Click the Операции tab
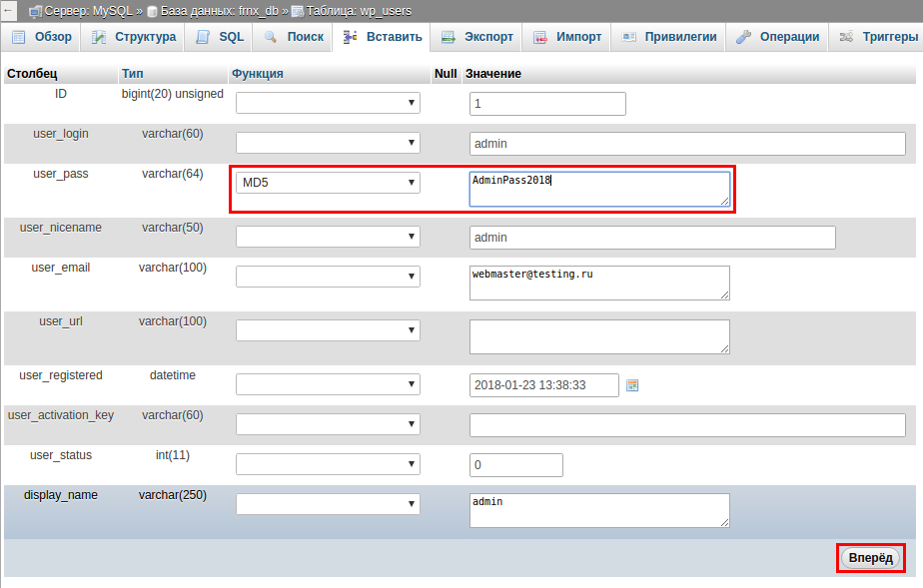 click(x=777, y=37)
